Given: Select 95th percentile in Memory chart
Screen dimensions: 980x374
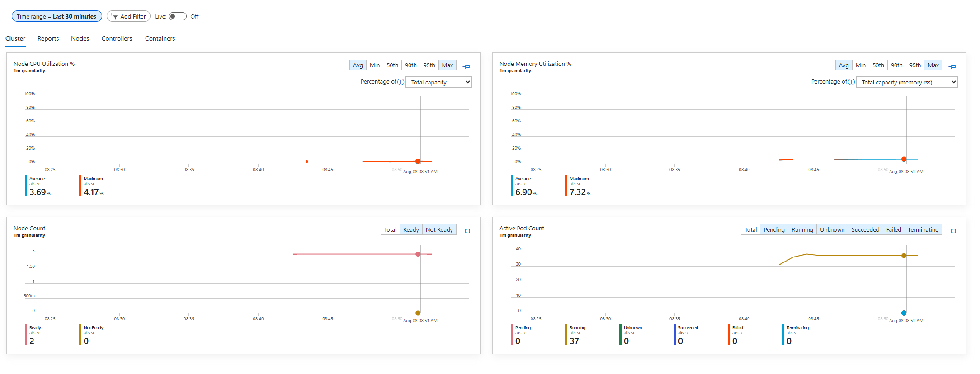Looking at the screenshot, I should pos(915,65).
